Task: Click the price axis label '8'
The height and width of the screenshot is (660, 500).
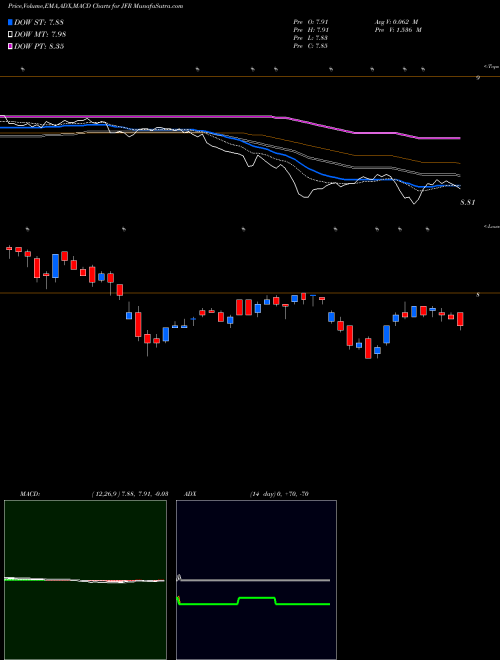Action: [478, 295]
